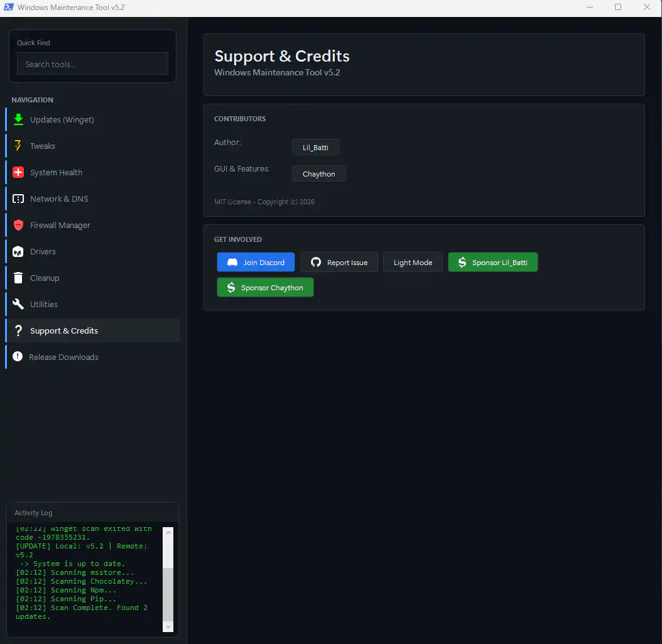Open Cleanup using its trash icon

click(18, 278)
